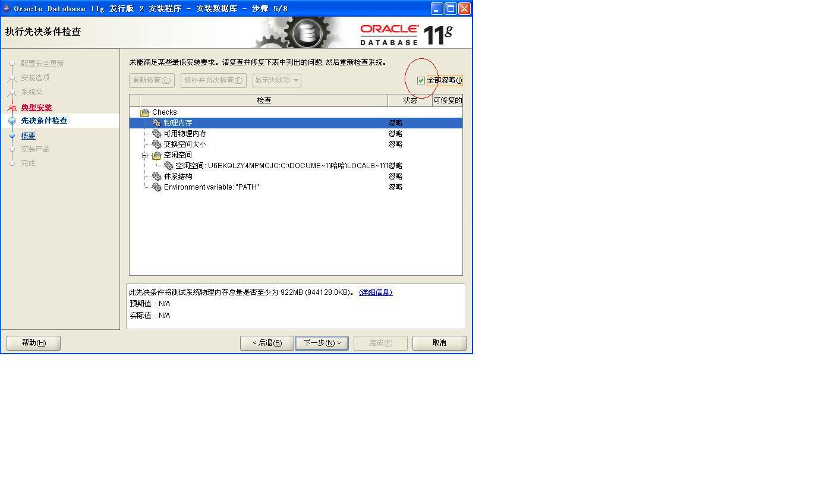The width and height of the screenshot is (819, 504).
Task: Click the greyed-out 完成(F) button
Action: [x=380, y=343]
